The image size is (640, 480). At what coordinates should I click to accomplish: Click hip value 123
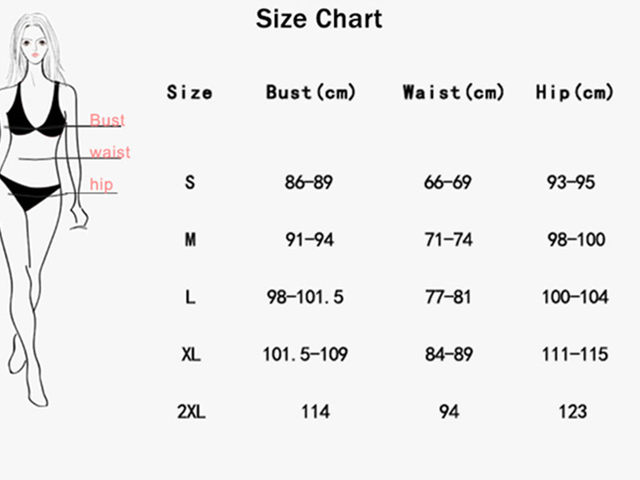[x=574, y=411]
